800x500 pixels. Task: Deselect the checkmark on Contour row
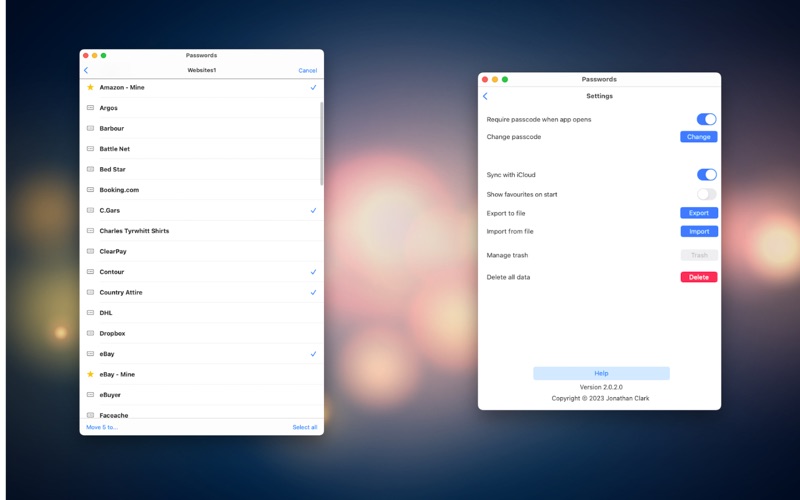[313, 271]
